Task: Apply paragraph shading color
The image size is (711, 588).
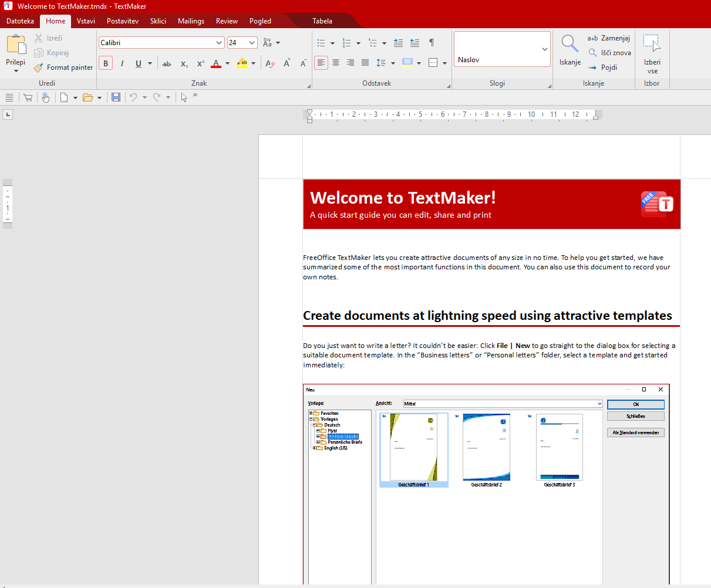Action: click(407, 63)
